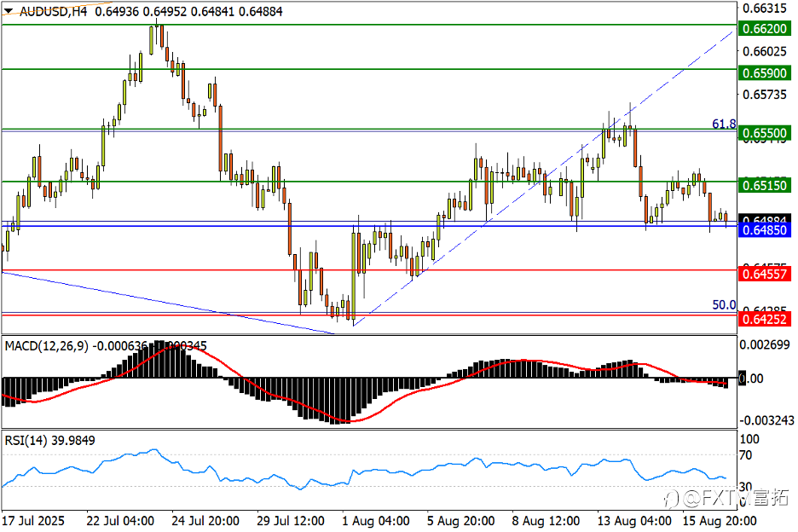Select the 0.65735 price scale value
This screenshot has height=532, width=798.
765,94
